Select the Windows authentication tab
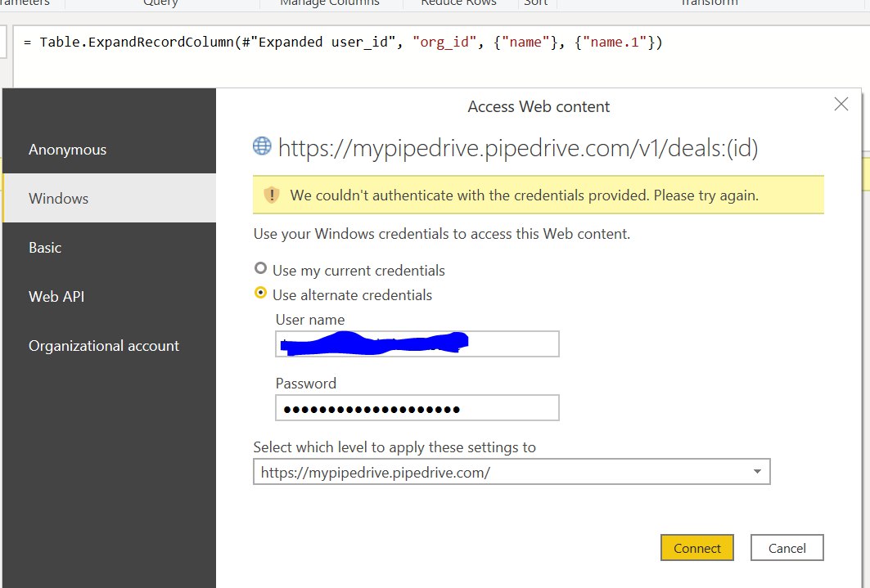The width and height of the screenshot is (870, 588). coord(110,199)
